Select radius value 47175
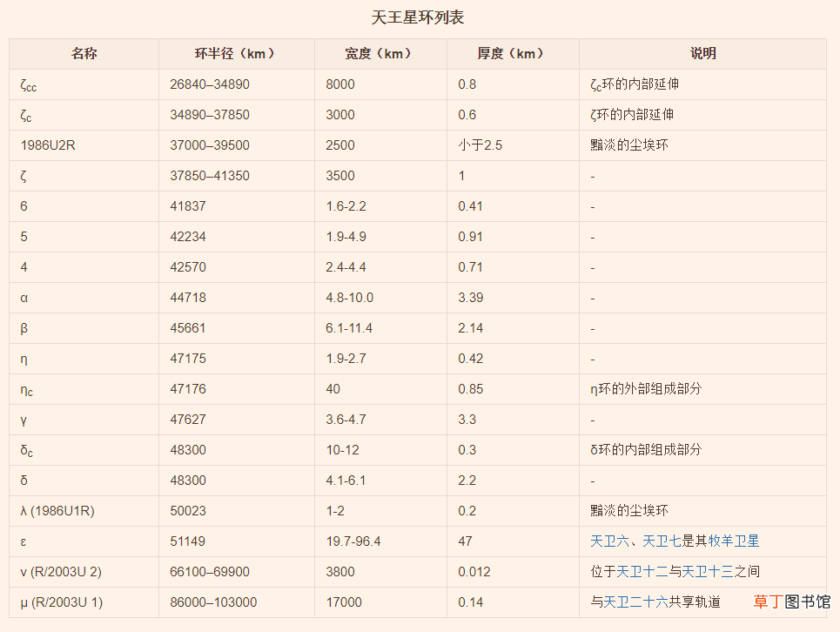Image resolution: width=840 pixels, height=632 pixels. click(188, 359)
